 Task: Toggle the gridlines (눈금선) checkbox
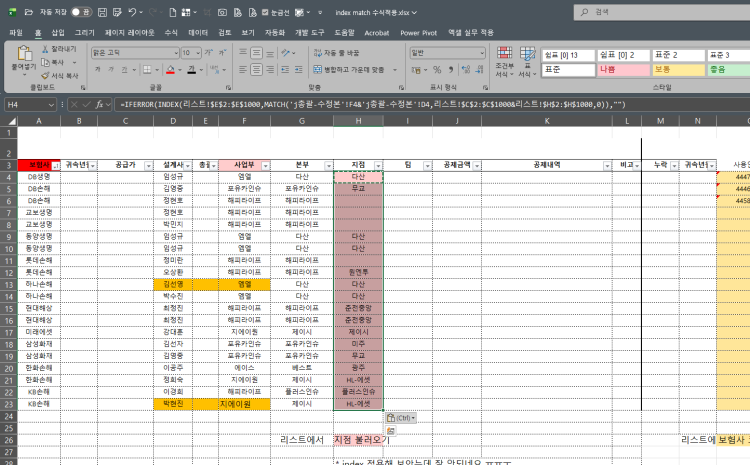point(265,12)
